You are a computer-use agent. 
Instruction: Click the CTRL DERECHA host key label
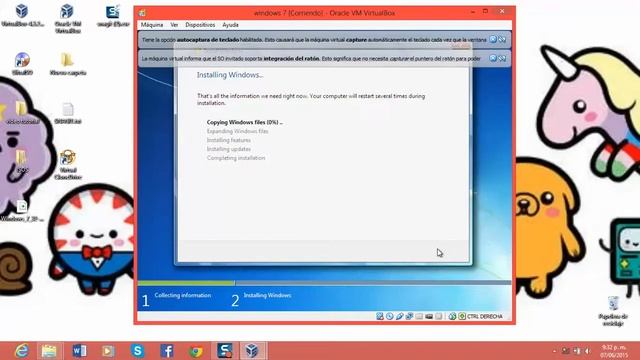tap(485, 316)
